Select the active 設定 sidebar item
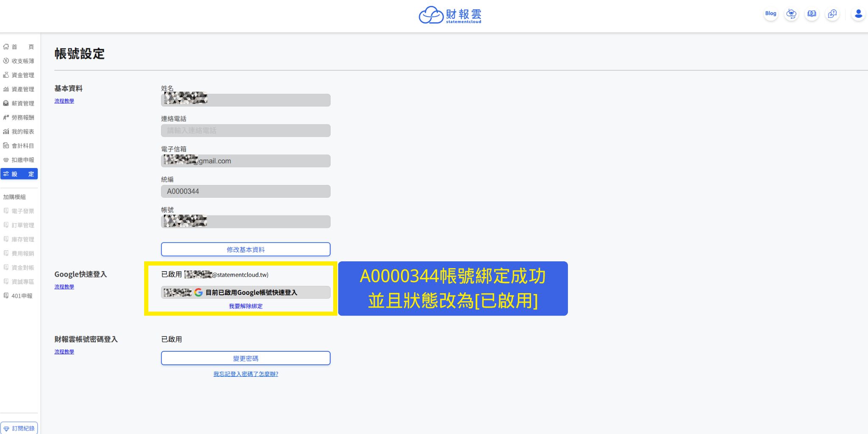The width and height of the screenshot is (868, 434). tap(19, 174)
